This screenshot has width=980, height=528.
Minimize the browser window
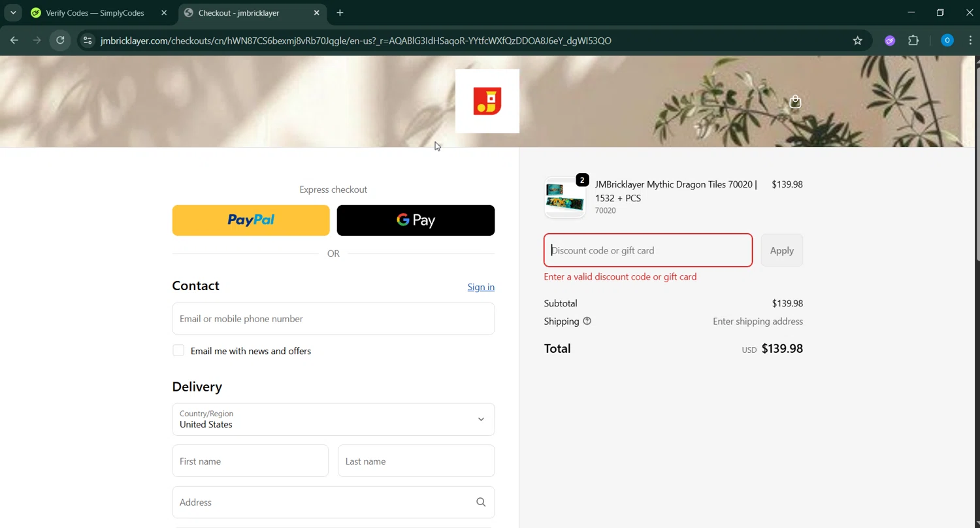(x=911, y=12)
